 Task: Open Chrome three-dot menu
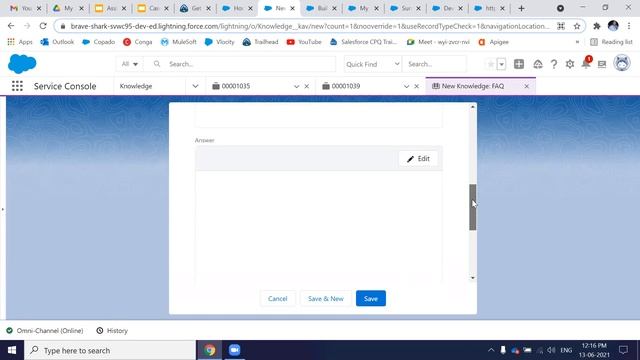(629, 26)
